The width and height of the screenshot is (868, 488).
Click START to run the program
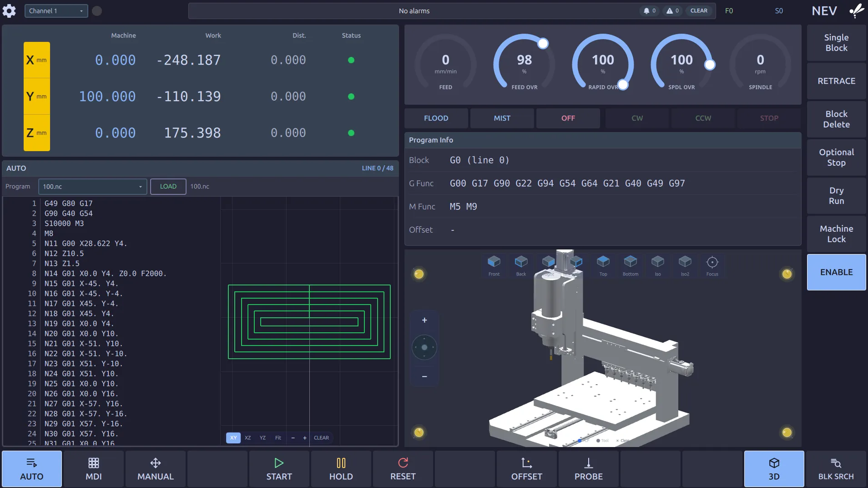tap(279, 469)
